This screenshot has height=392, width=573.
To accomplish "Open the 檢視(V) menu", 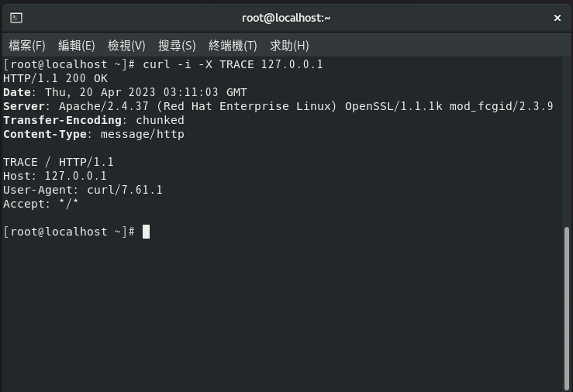I will pyautogui.click(x=126, y=46).
